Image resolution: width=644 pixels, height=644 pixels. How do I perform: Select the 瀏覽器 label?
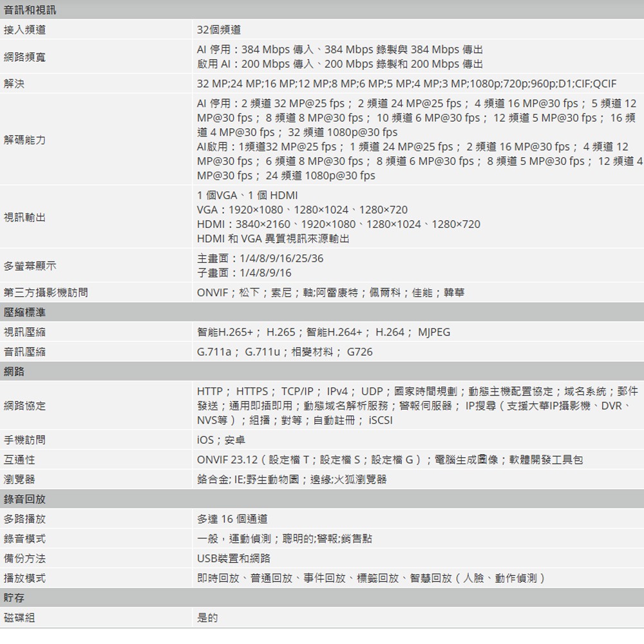[x=19, y=479]
